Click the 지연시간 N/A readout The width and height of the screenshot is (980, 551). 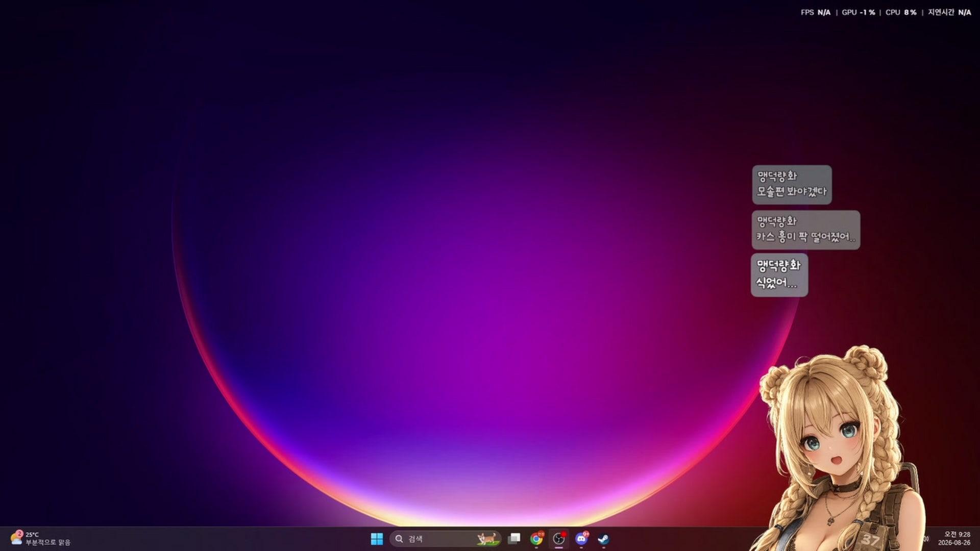point(949,12)
